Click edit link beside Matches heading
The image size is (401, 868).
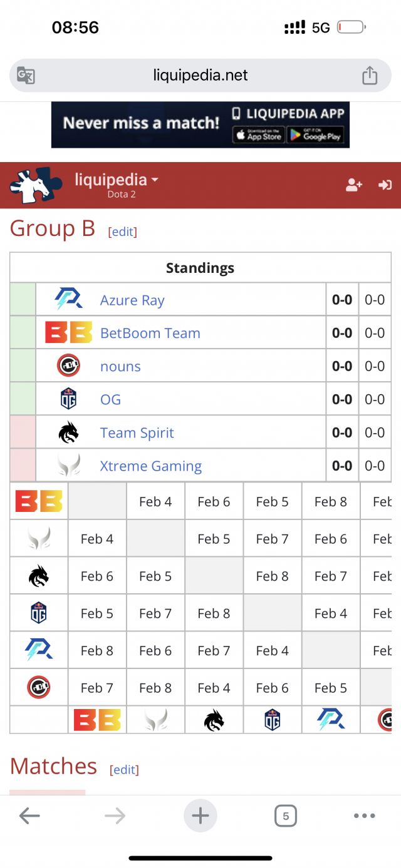(x=124, y=769)
